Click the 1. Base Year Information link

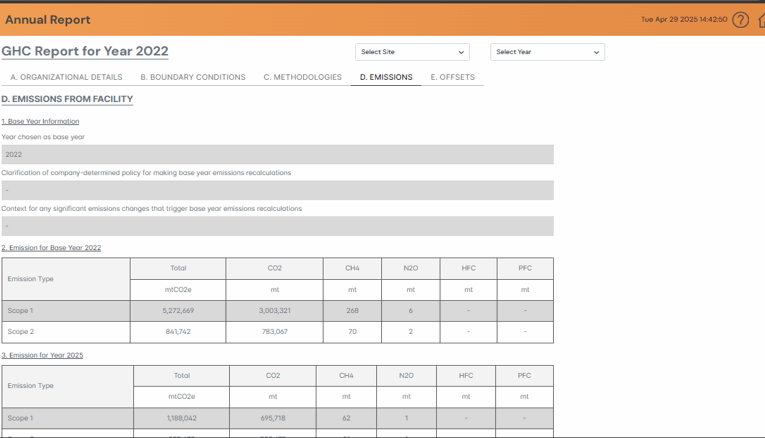click(x=40, y=121)
